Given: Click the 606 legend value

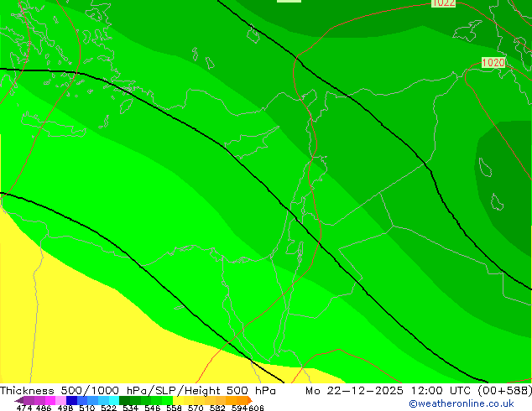Looking at the screenshot, I should click(x=256, y=408).
